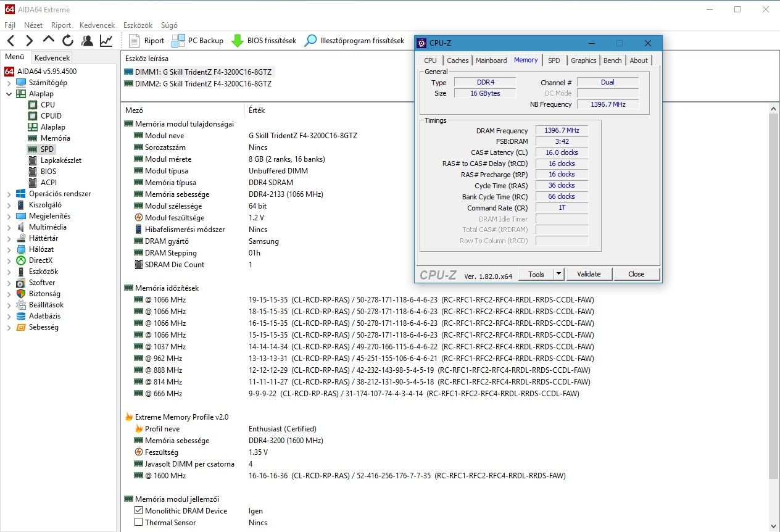Expand the Háttértár tree node
This screenshot has width=780, height=532.
point(9,238)
